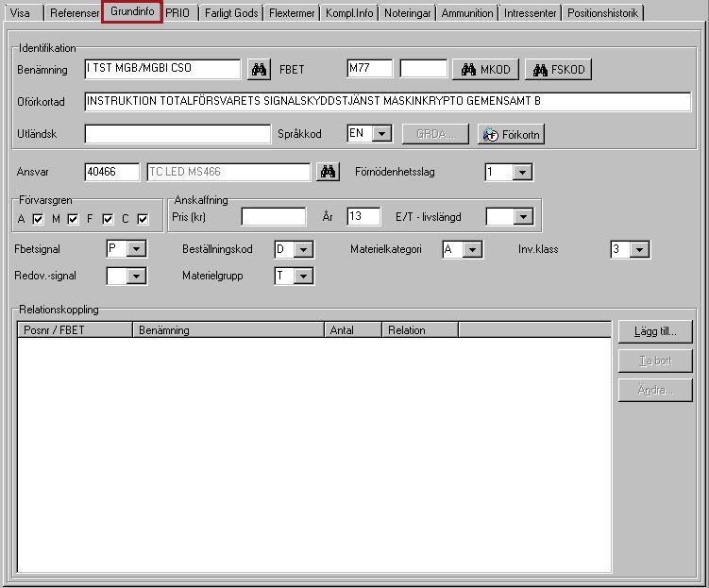Screen dimensions: 709x588
Task: Open the Redov.-signal dropdown
Action: click(x=136, y=276)
